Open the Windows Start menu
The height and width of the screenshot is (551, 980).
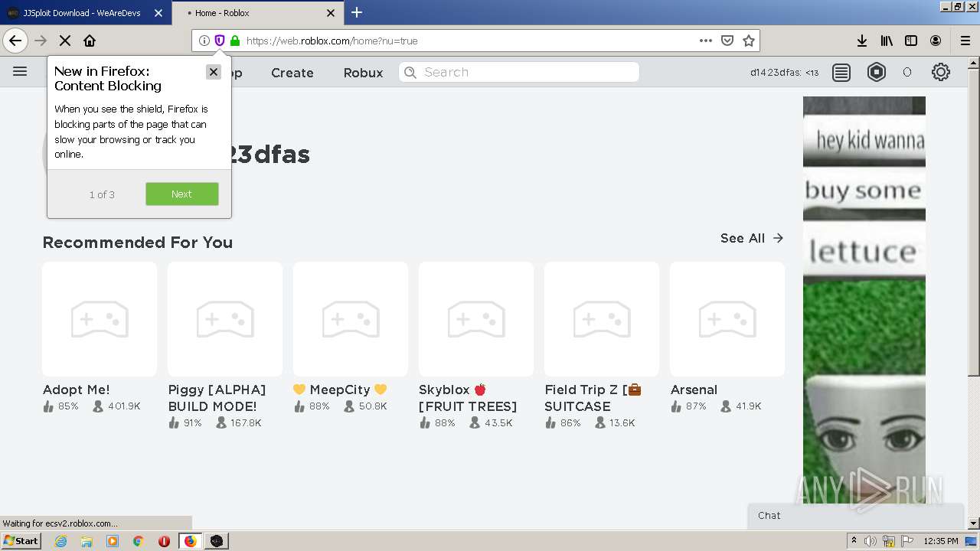[x=21, y=540]
